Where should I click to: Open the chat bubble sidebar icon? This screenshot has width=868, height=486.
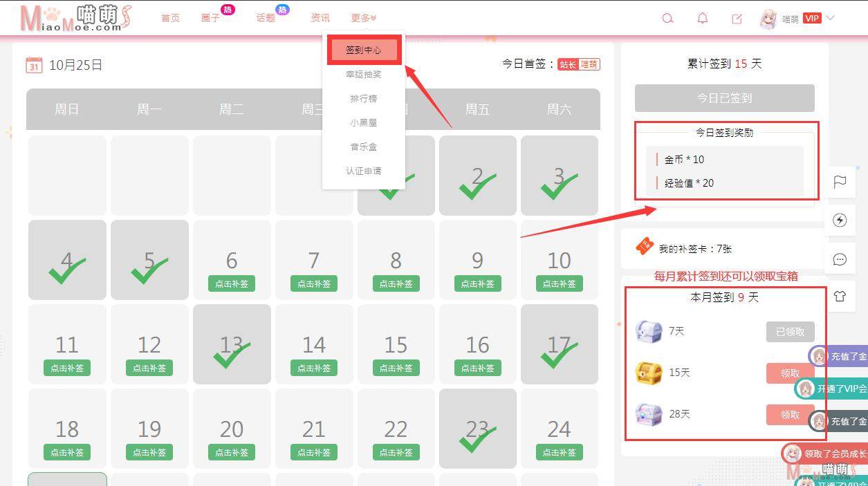pyautogui.click(x=840, y=259)
